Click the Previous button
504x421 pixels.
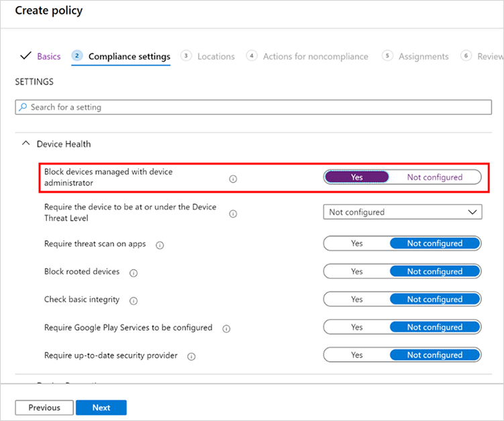44,408
